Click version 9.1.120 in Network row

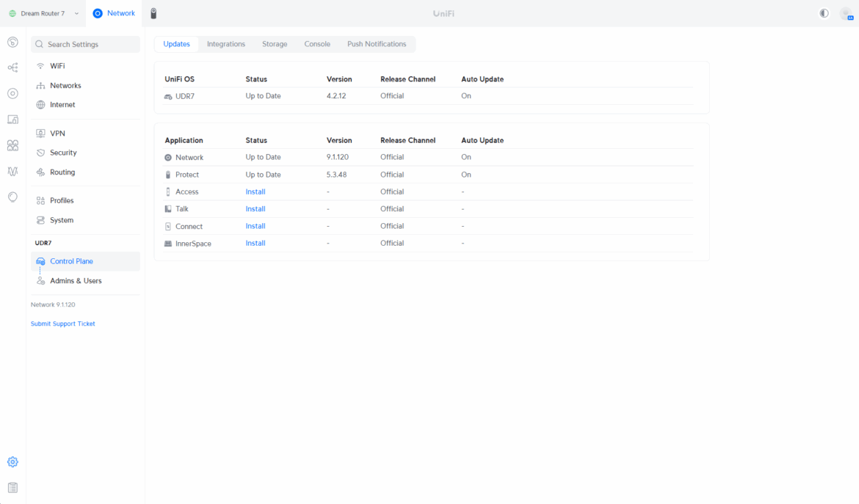pyautogui.click(x=338, y=157)
